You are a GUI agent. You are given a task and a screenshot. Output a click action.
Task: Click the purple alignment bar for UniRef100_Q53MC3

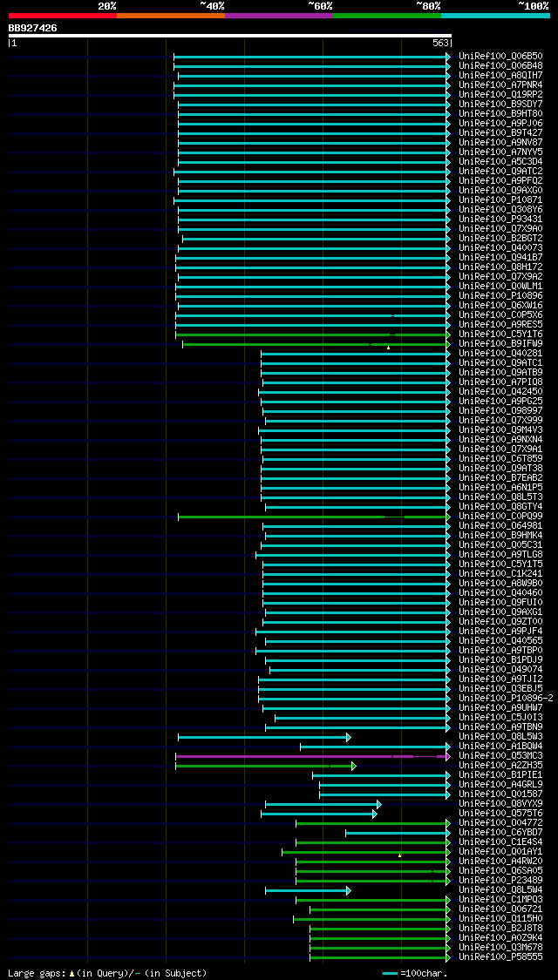tap(313, 758)
